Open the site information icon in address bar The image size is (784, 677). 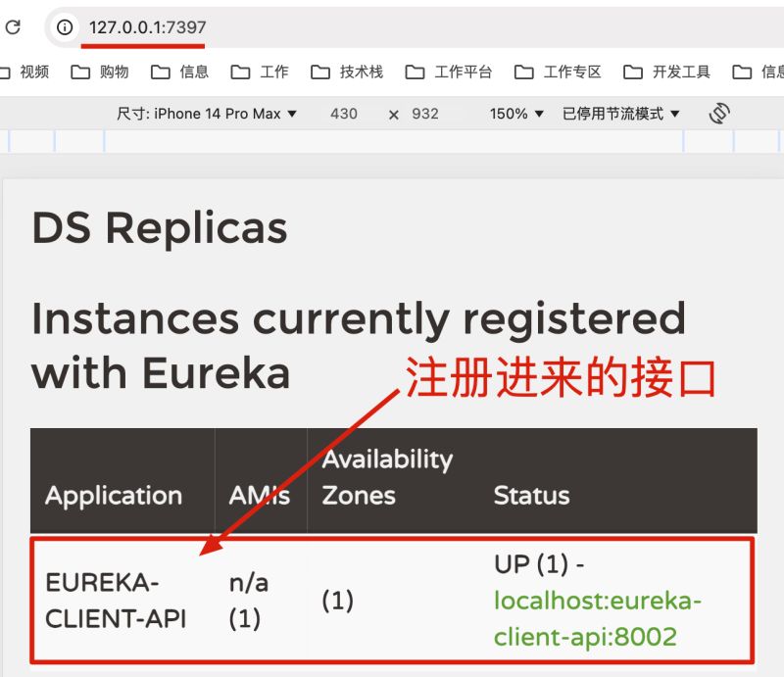tap(65, 27)
